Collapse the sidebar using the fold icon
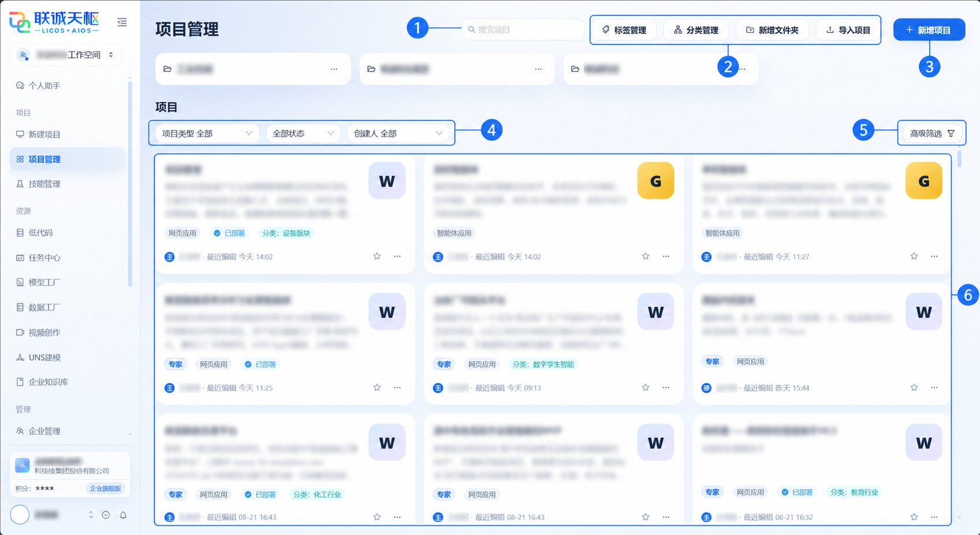The image size is (980, 535). pyautogui.click(x=122, y=22)
